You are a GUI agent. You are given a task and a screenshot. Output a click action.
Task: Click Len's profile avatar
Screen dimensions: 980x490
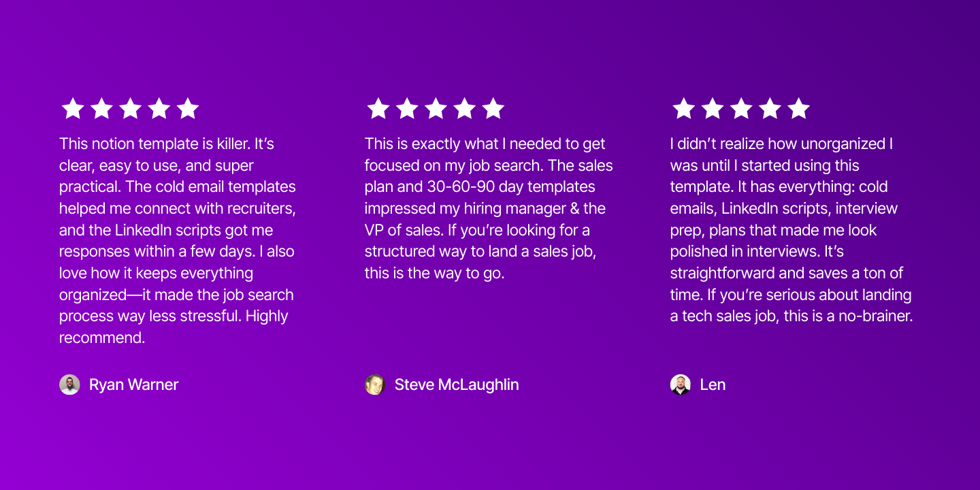pos(681,385)
